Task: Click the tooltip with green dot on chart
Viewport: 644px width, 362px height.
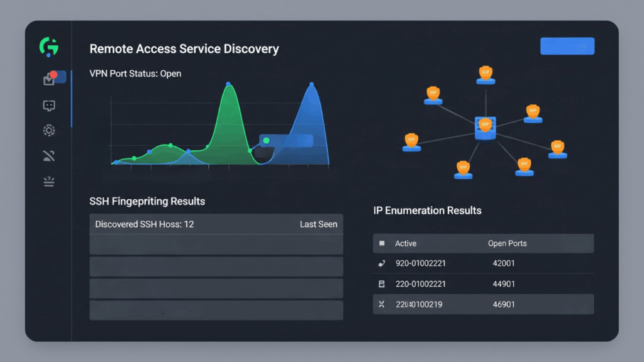Action: [286, 141]
